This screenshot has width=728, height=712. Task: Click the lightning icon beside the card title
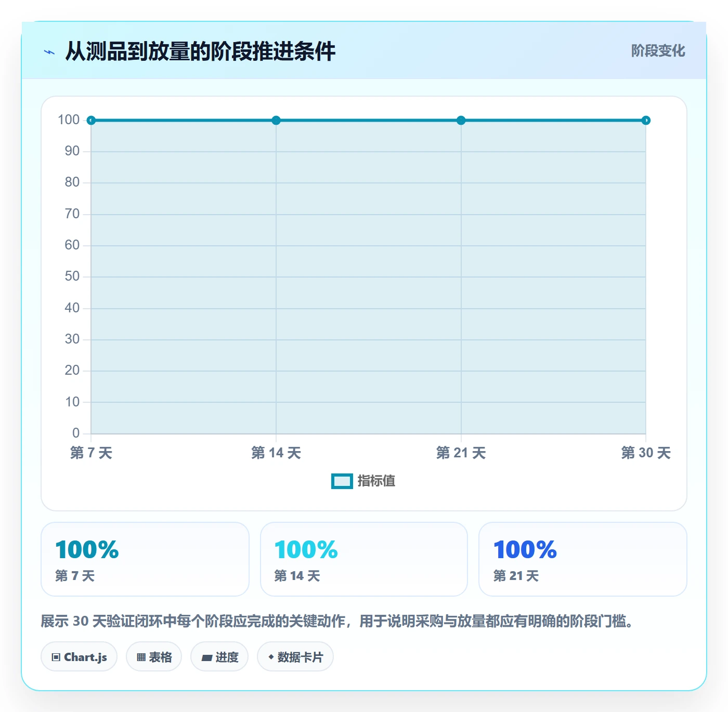coord(49,52)
